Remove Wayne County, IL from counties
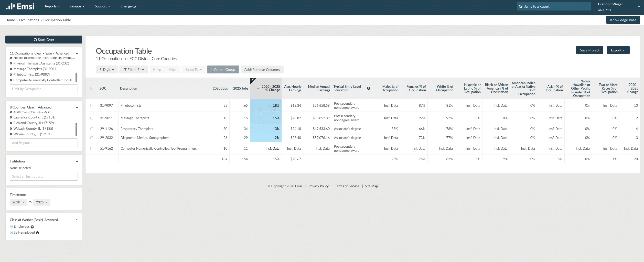This screenshot has width=644, height=262. (x=11, y=134)
